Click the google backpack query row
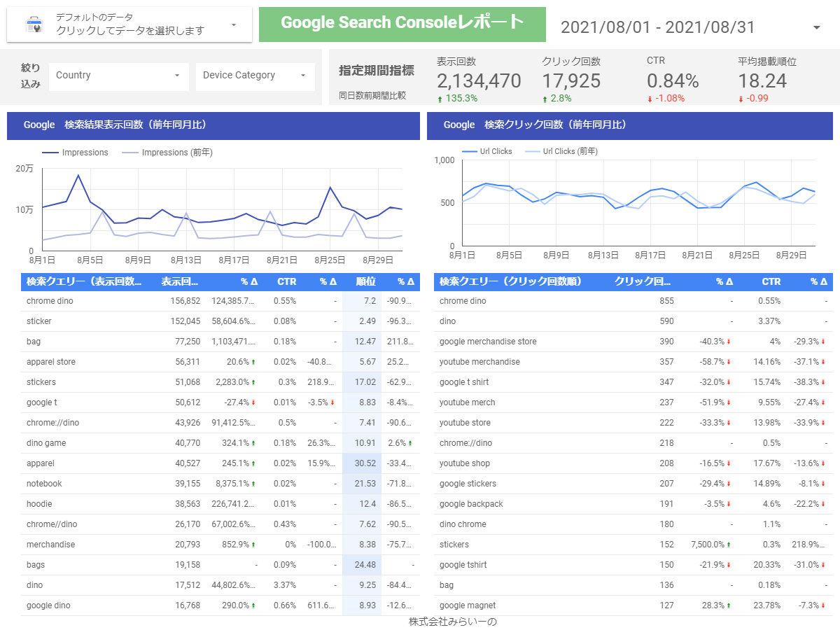840x630 pixels. 633,504
